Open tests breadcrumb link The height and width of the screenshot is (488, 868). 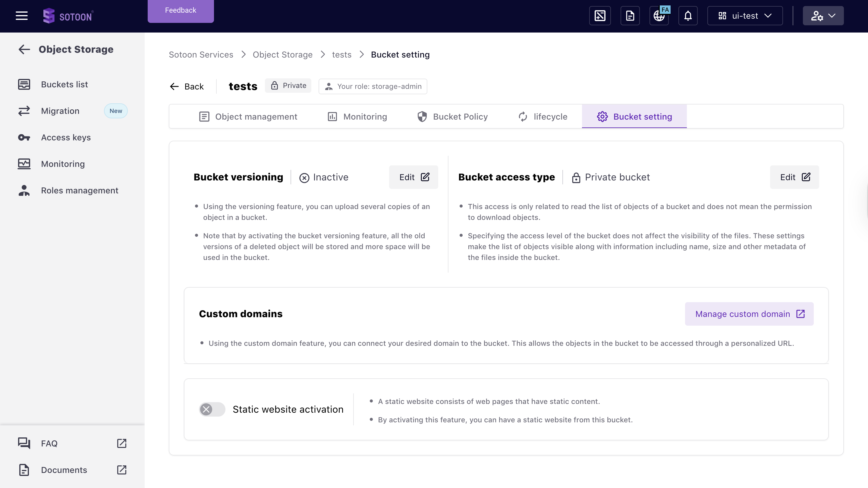[x=342, y=55]
